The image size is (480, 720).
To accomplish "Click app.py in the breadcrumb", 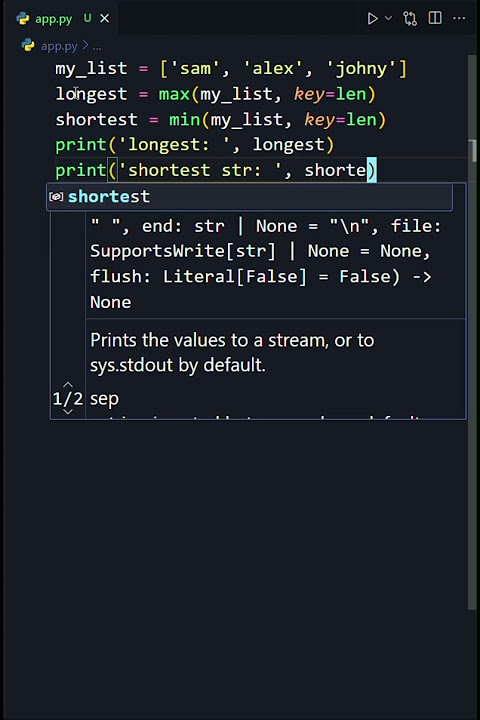I will point(59,46).
